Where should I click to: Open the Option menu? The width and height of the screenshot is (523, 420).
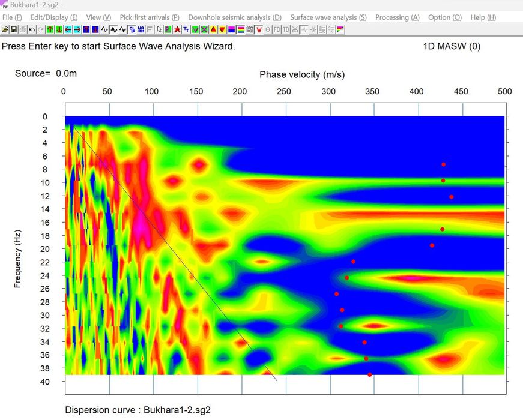(444, 17)
